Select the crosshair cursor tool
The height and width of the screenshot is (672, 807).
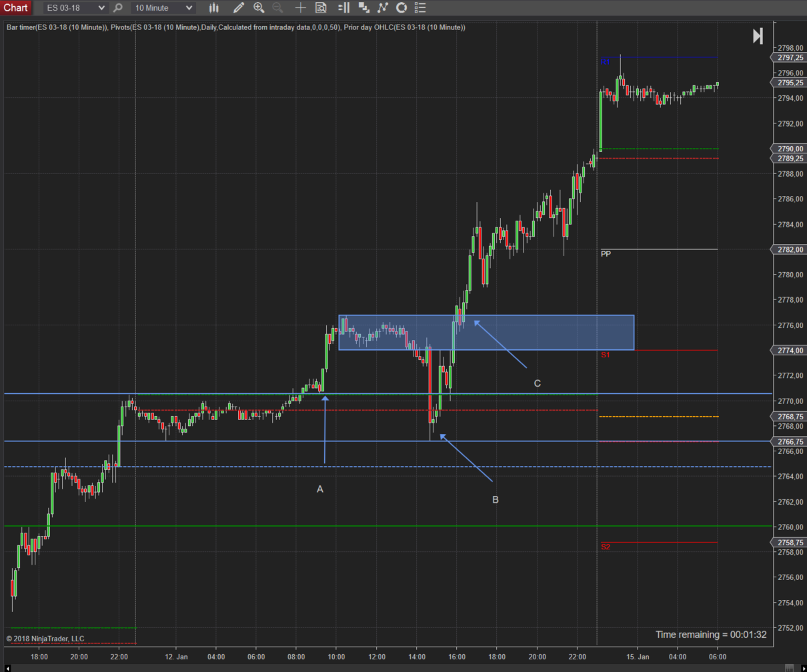(x=301, y=8)
